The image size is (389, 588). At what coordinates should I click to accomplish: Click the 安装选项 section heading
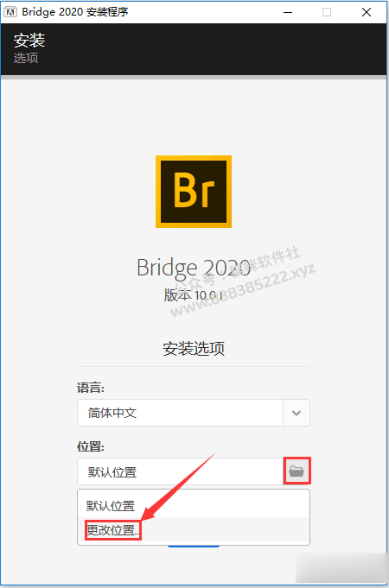pyautogui.click(x=194, y=349)
